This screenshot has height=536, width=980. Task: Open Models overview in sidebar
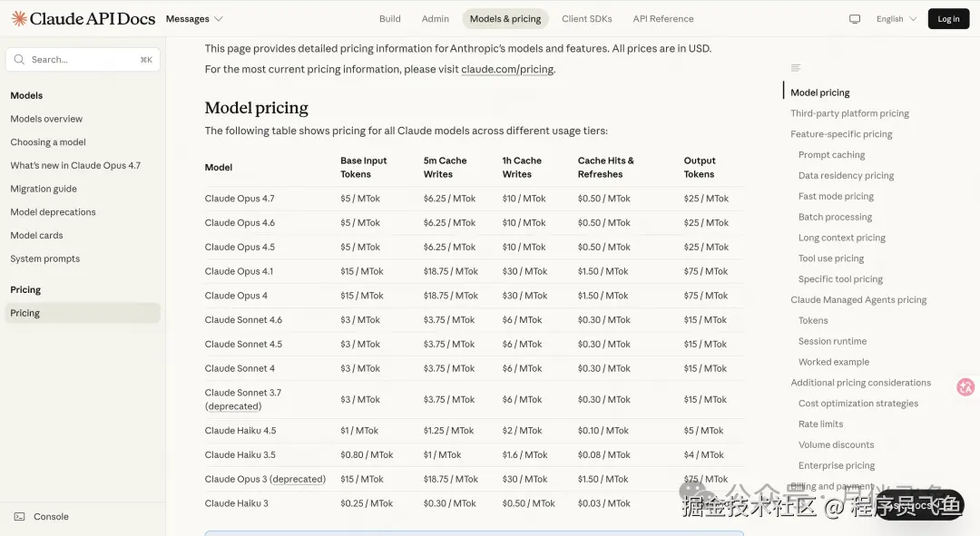coord(46,119)
